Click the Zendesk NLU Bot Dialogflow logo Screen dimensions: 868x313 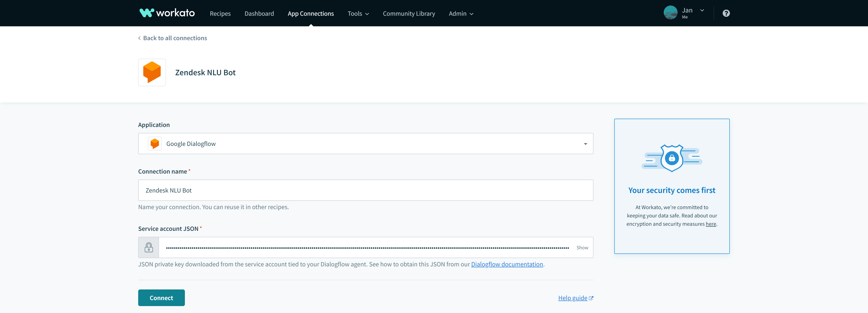152,72
